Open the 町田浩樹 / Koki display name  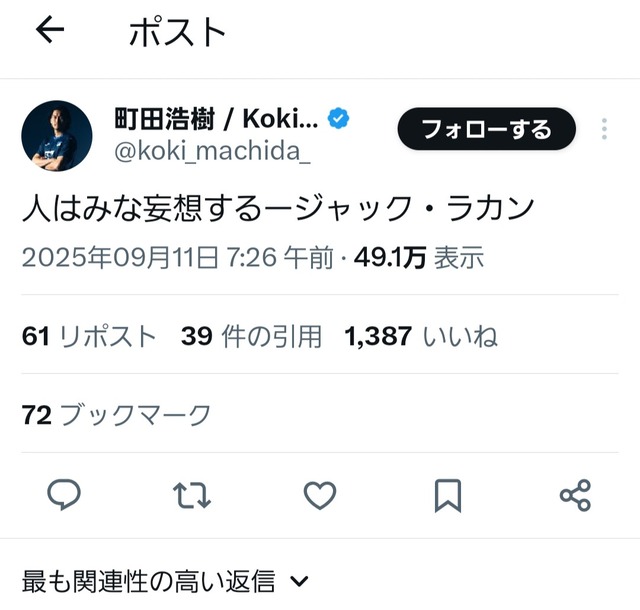pyautogui.click(x=216, y=119)
